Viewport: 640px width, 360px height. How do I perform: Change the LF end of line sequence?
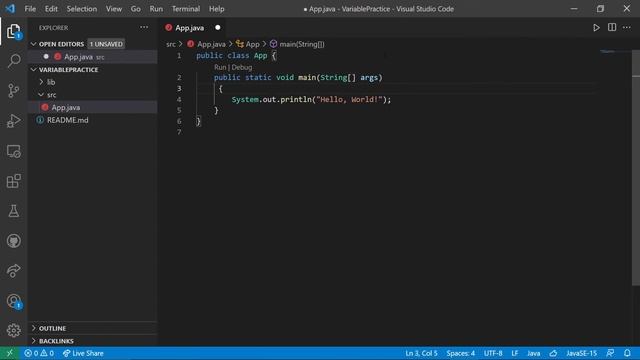[x=515, y=353]
